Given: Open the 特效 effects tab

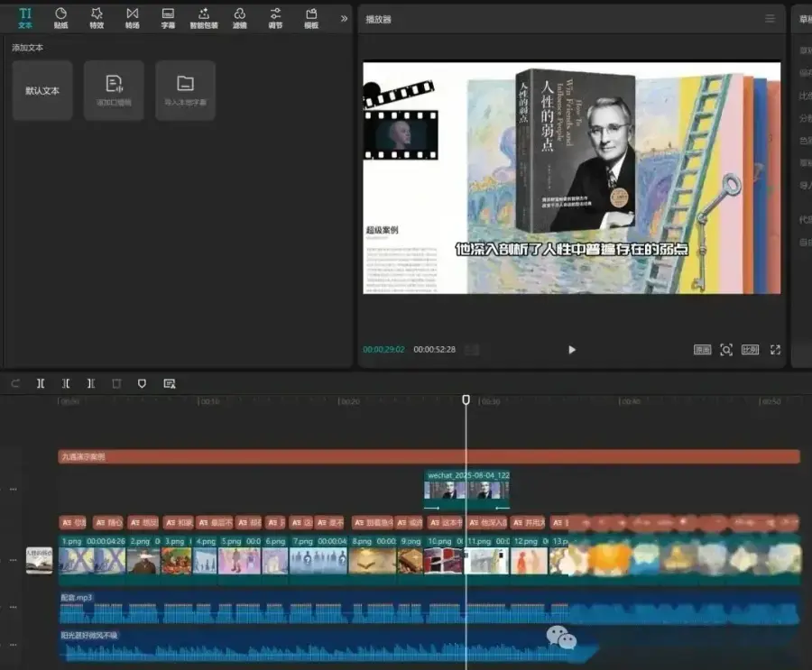Looking at the screenshot, I should (97, 18).
